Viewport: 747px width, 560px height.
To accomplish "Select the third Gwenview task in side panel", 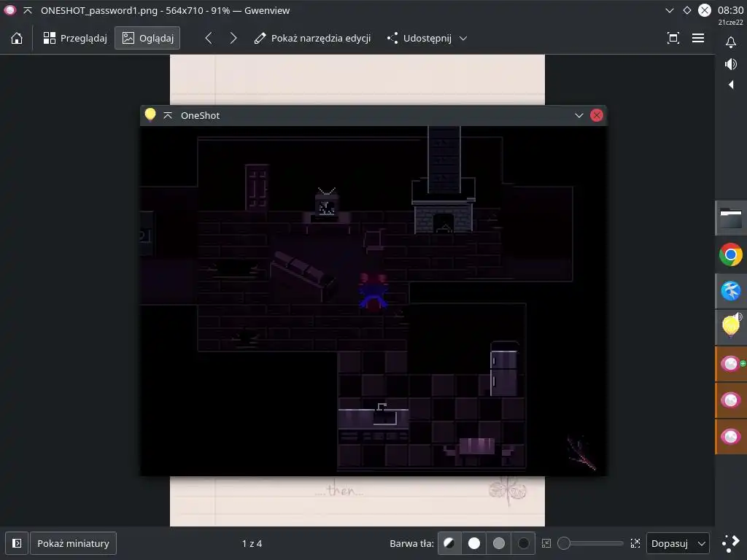I will pyautogui.click(x=731, y=436).
